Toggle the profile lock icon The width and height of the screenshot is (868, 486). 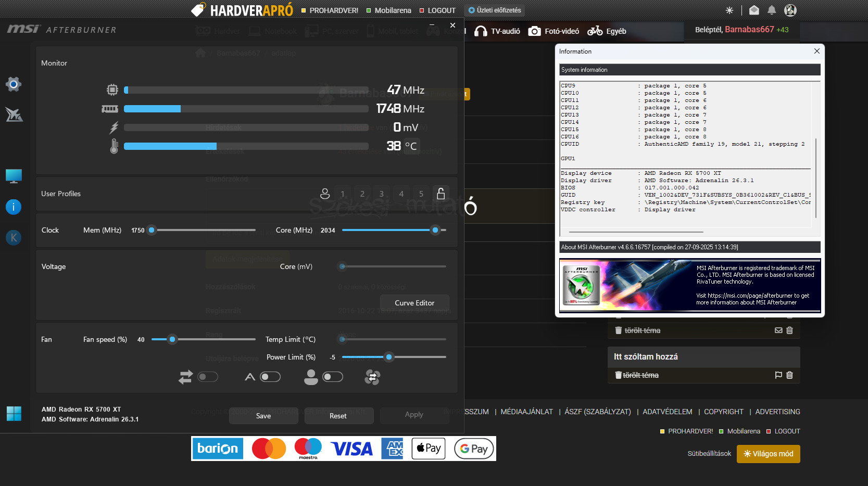441,194
